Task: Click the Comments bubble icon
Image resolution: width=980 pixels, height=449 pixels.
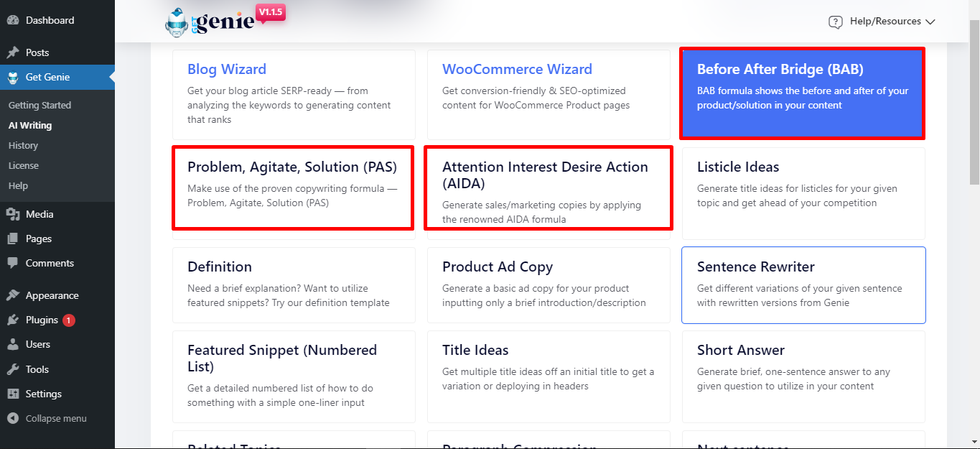Action: coord(13,263)
